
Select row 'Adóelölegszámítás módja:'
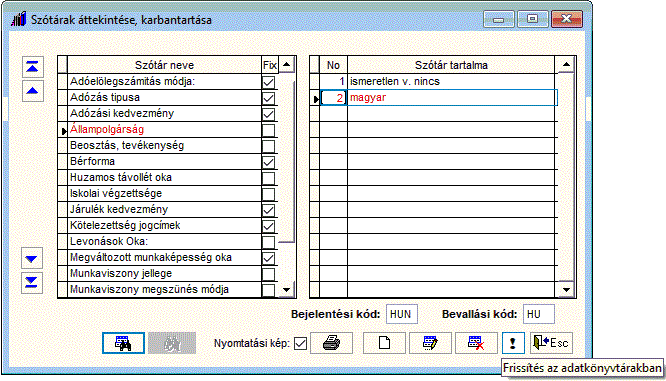pos(164,81)
